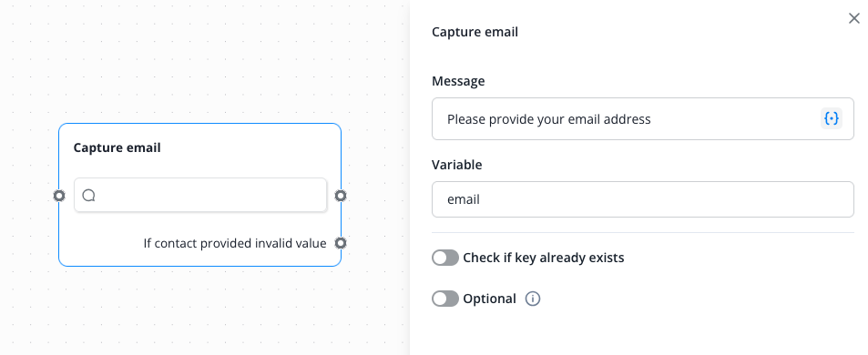Close the Capture email settings panel
868x355 pixels.
tap(854, 19)
